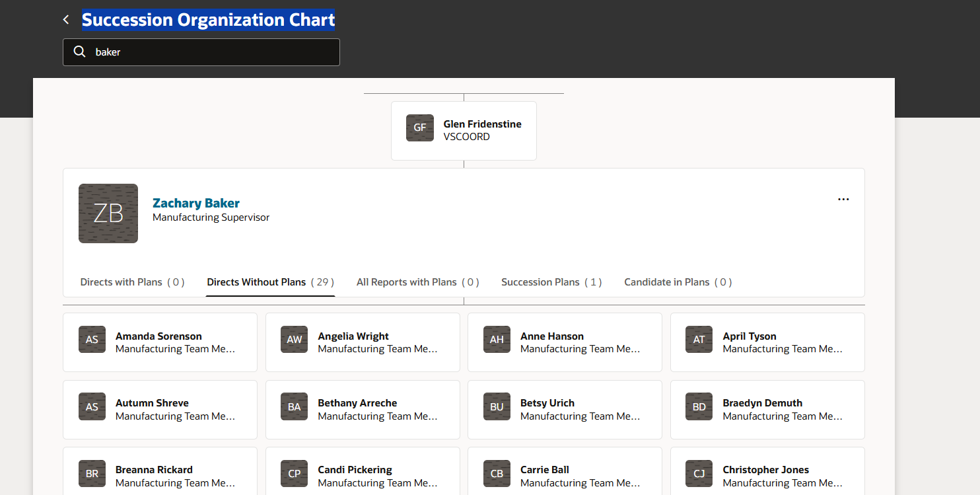This screenshot has width=980, height=495.
Task: Click the AW avatar for Angelia Wright
Action: coord(295,340)
